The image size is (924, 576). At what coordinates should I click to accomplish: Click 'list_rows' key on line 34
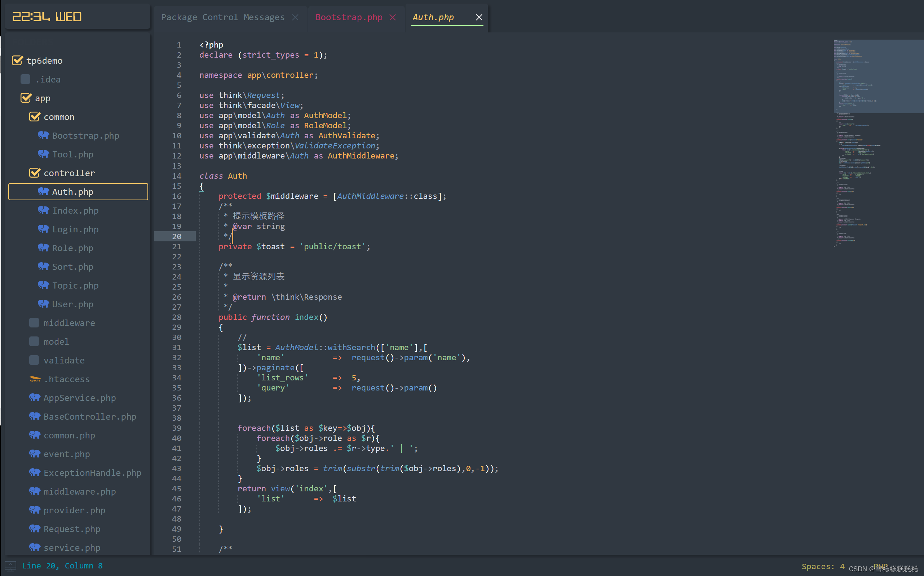tap(282, 378)
